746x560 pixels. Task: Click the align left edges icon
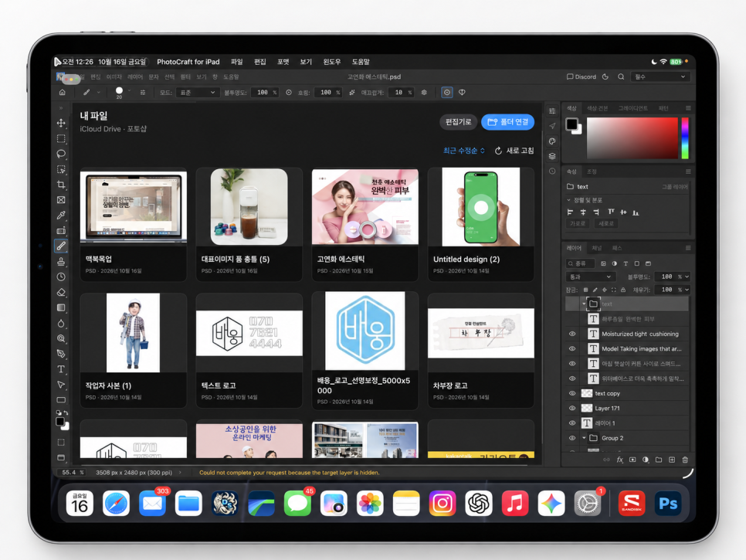pos(570,212)
